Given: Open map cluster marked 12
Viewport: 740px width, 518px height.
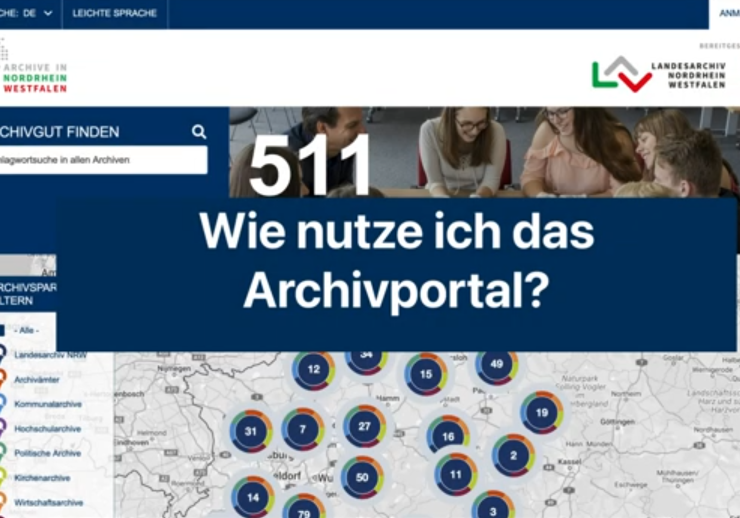Looking at the screenshot, I should point(314,369).
